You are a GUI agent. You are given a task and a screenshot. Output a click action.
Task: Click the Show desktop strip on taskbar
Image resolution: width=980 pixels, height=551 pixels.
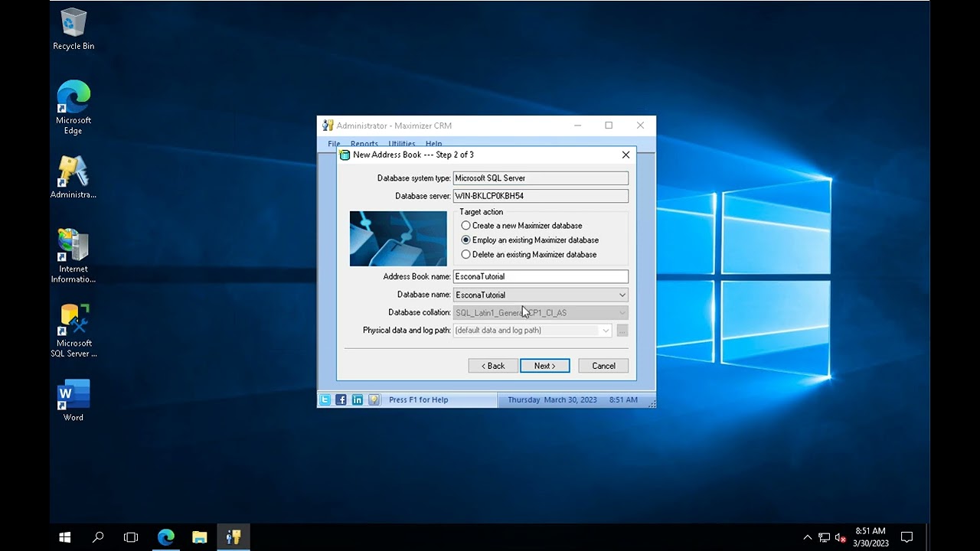(927, 537)
